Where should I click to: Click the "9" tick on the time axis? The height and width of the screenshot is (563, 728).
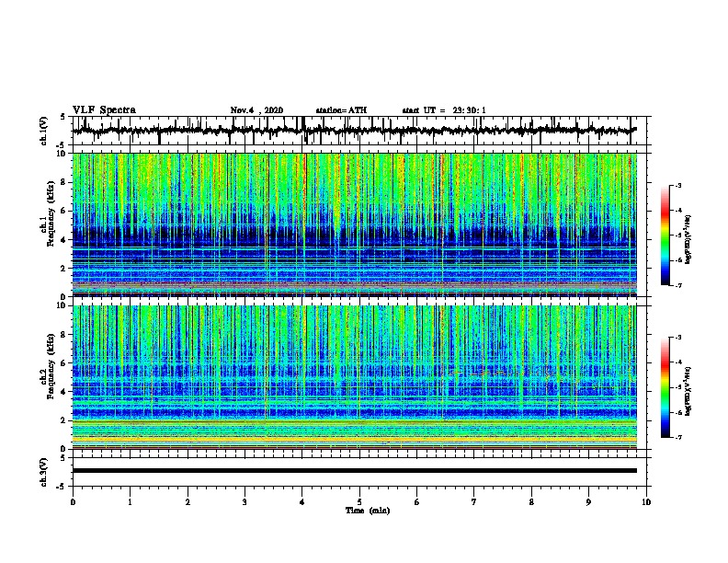click(x=588, y=502)
